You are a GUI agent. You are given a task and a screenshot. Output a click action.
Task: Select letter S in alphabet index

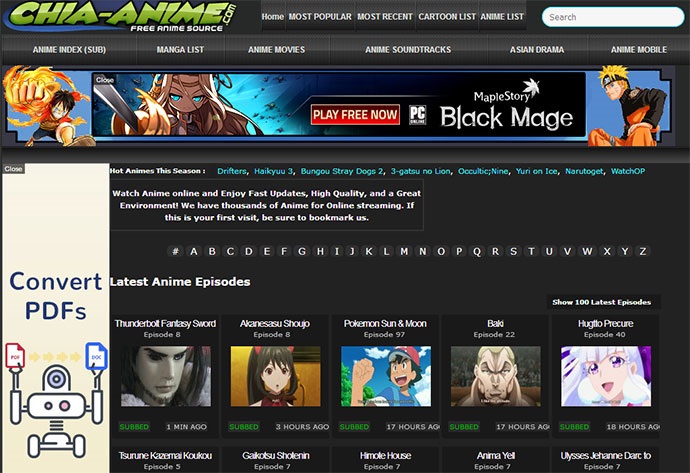(513, 251)
